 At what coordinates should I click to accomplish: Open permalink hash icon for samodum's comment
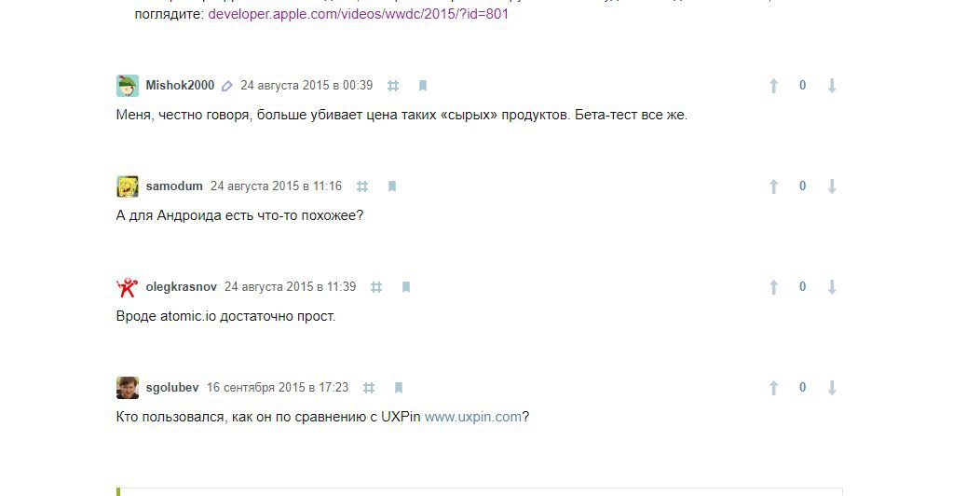click(362, 186)
